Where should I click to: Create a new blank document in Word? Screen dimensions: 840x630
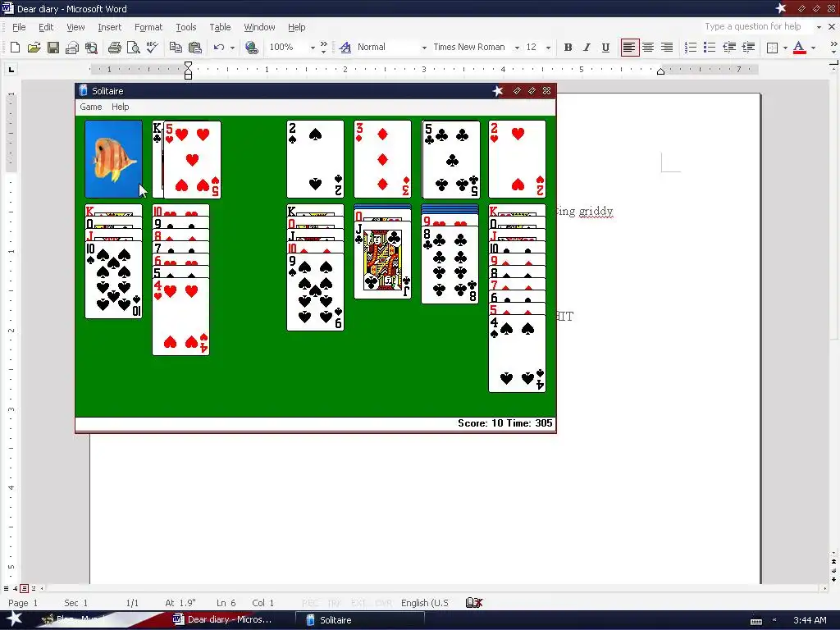[15, 48]
